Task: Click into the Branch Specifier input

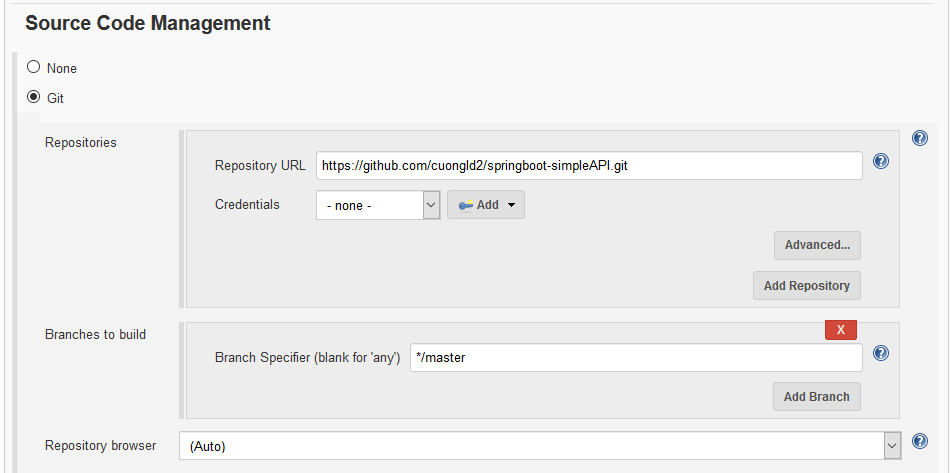Action: pyautogui.click(x=634, y=357)
